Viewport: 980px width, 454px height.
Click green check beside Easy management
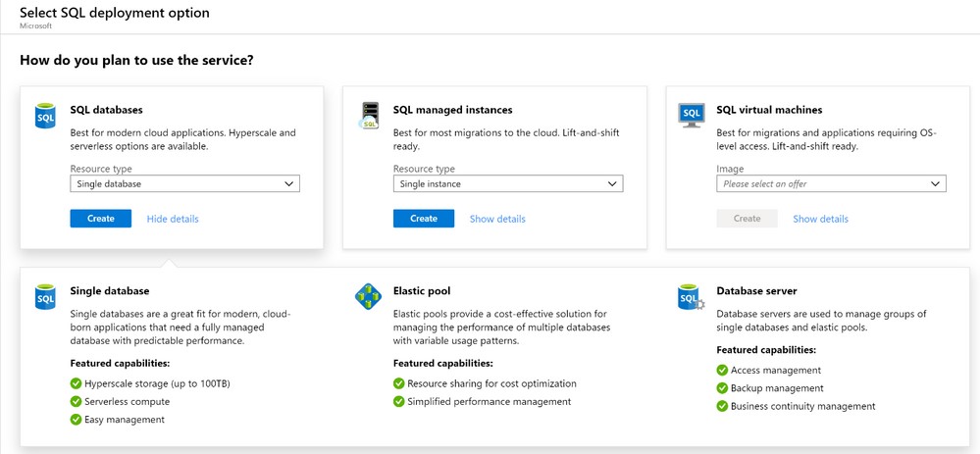[76, 419]
